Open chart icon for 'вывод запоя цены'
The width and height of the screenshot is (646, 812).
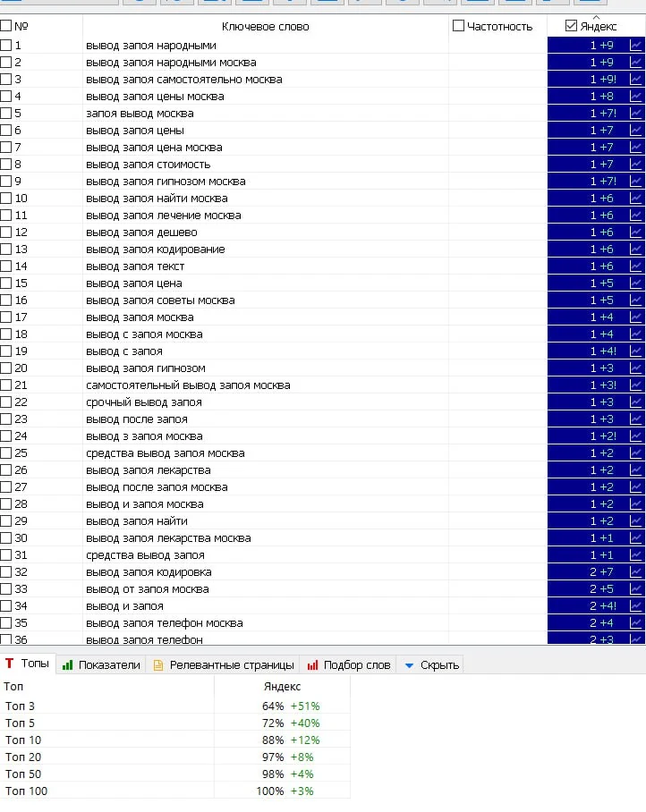[635, 131]
